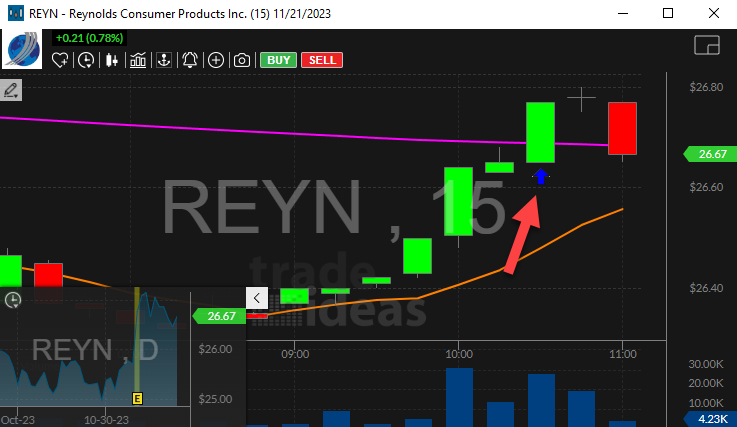Click the plus circle icon in the toolbar

pyautogui.click(x=216, y=60)
